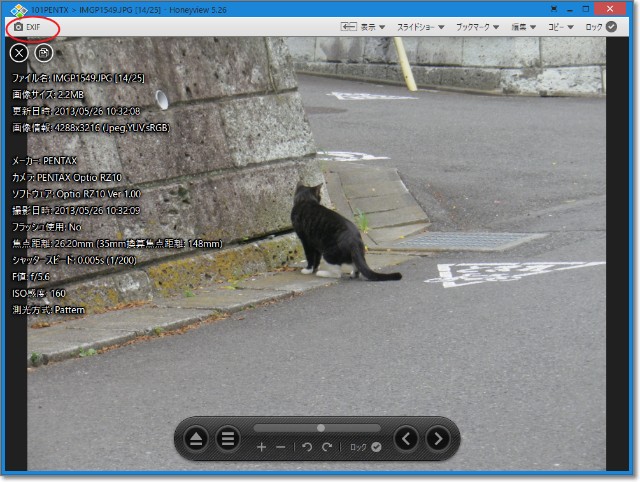Close the EXIF info overlay
The height and width of the screenshot is (482, 640).
[x=19, y=53]
